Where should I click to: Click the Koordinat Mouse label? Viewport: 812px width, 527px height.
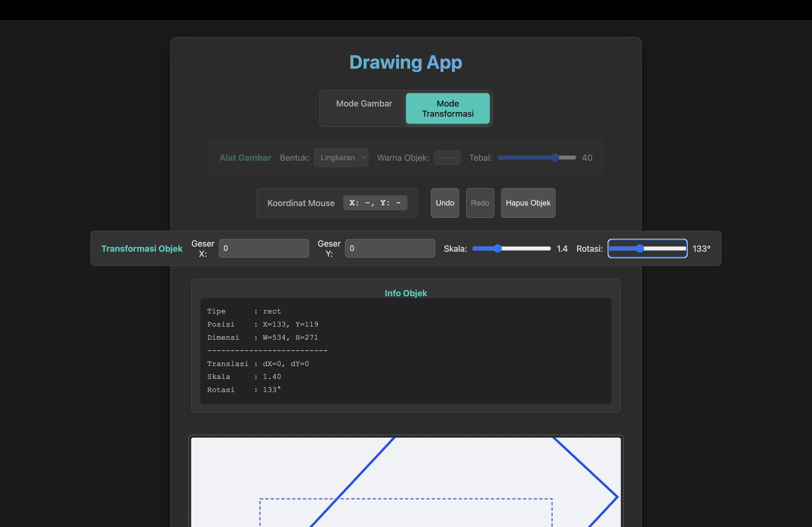pos(301,203)
